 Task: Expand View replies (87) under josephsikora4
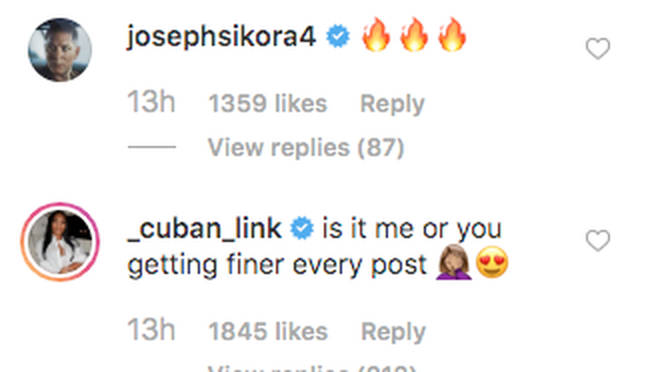tap(306, 148)
